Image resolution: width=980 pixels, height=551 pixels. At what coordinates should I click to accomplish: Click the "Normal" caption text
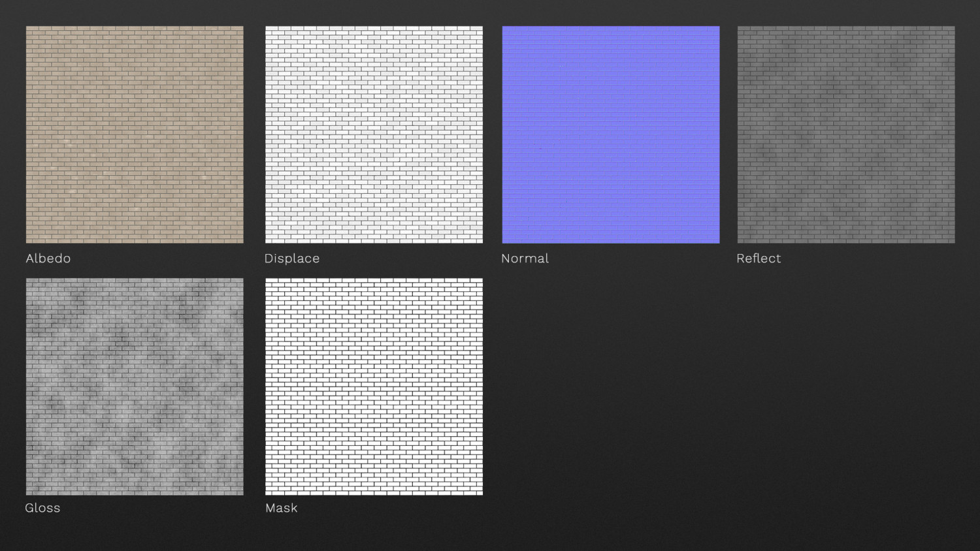525,259
